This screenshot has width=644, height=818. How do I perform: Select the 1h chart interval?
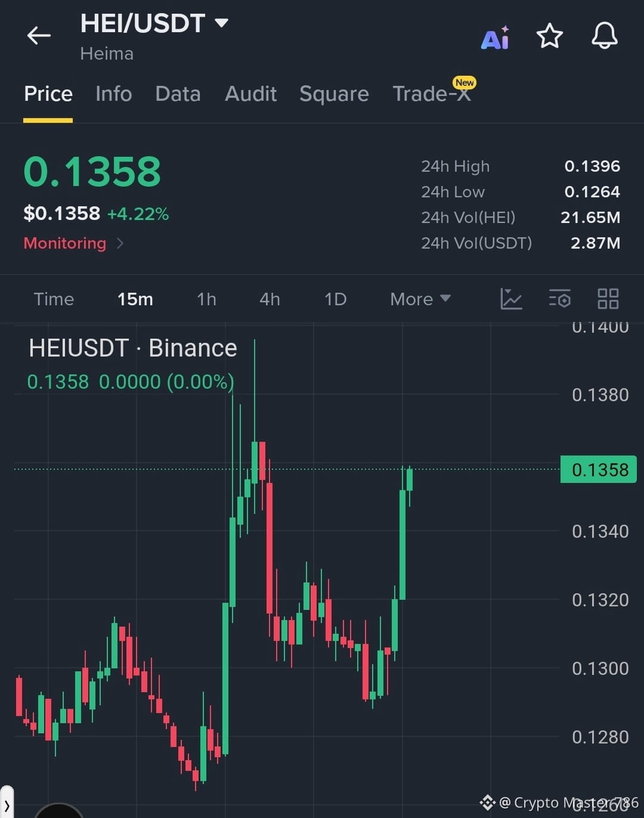tap(207, 299)
